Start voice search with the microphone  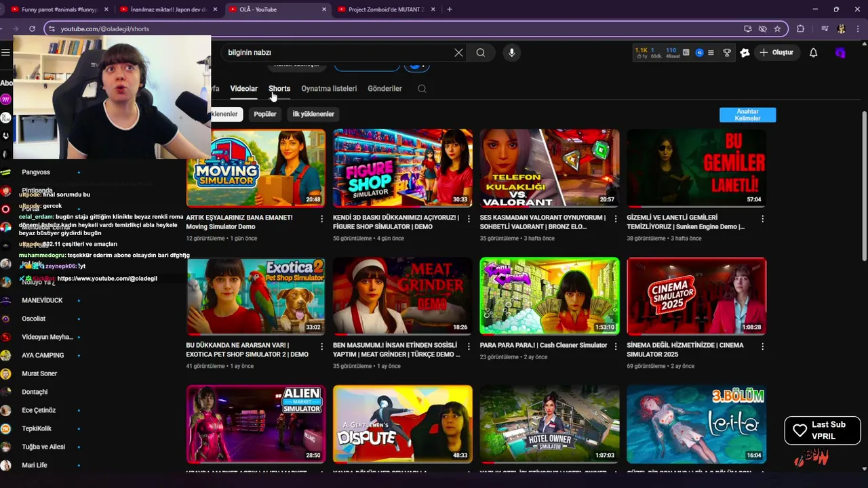512,52
